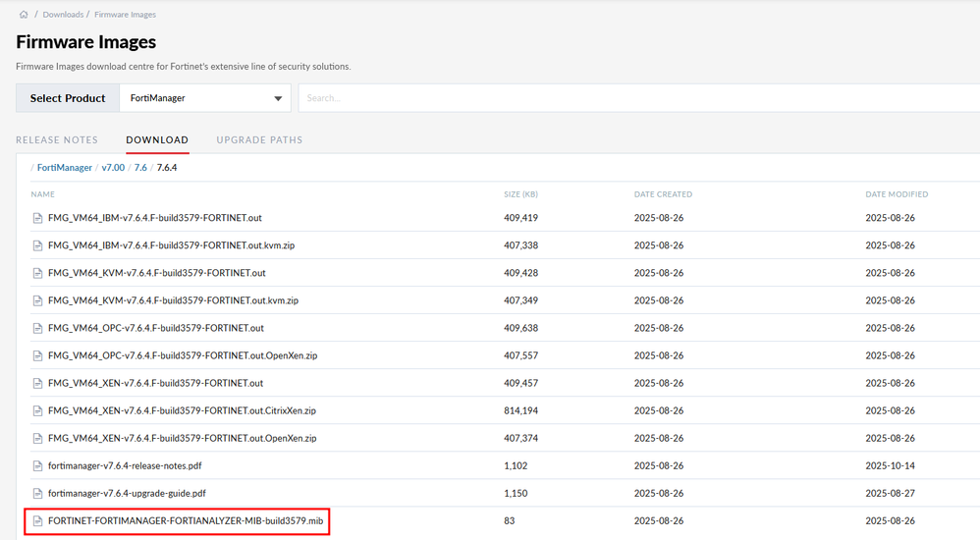
Task: Open fortimanager-v7.6.4-release-notes.pdf
Action: coord(125,465)
